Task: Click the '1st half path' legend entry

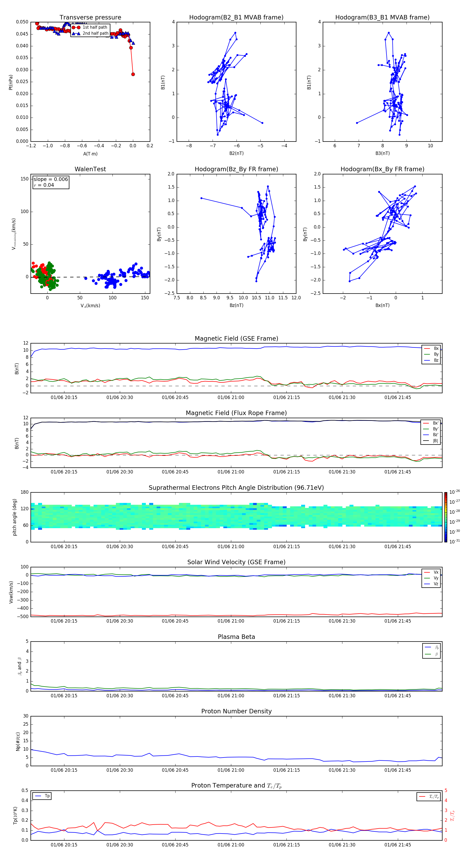Action: 90,27
